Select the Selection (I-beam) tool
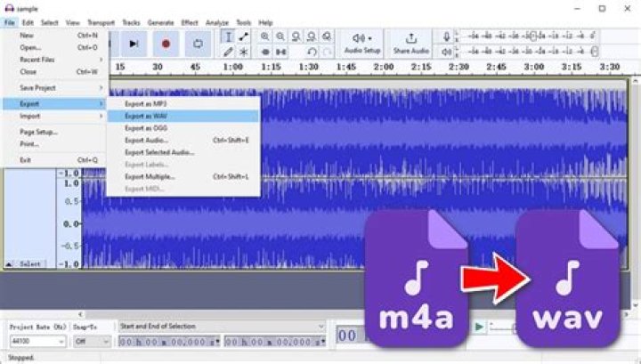 tap(228, 36)
